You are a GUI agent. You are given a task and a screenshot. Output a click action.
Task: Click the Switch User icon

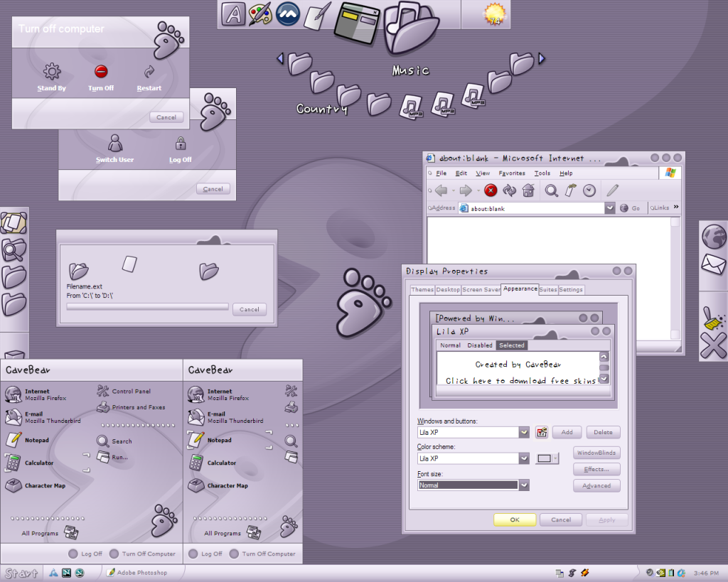pos(115,143)
